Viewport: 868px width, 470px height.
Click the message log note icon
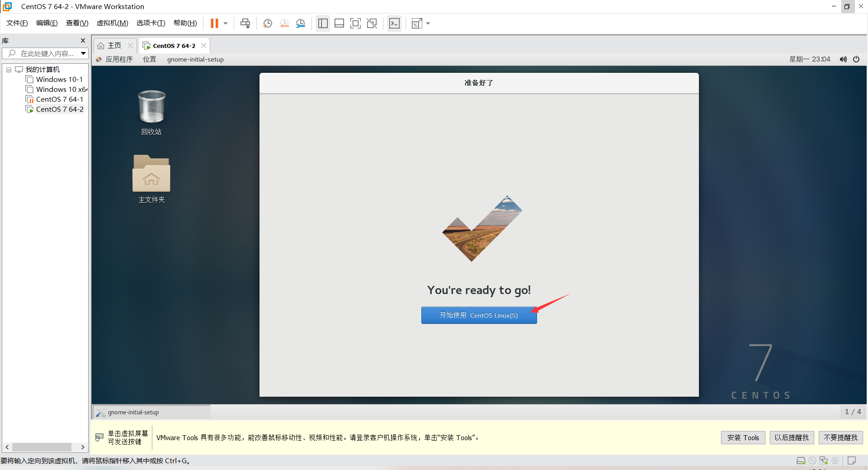(x=852, y=461)
